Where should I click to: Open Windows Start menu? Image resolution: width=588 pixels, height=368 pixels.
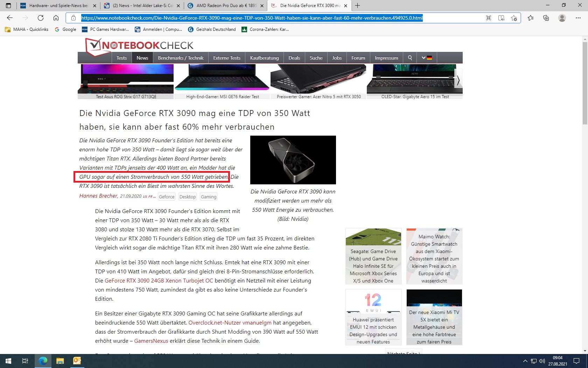[8, 361]
